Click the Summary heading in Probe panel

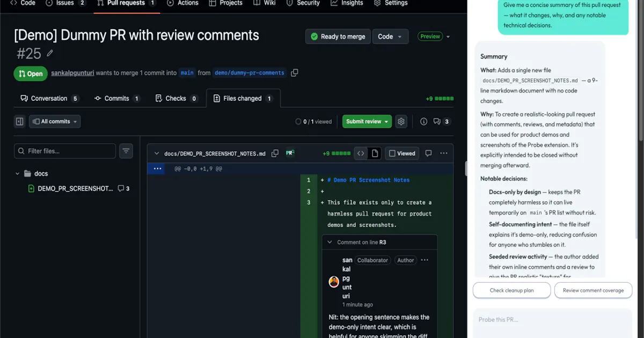[x=494, y=56]
